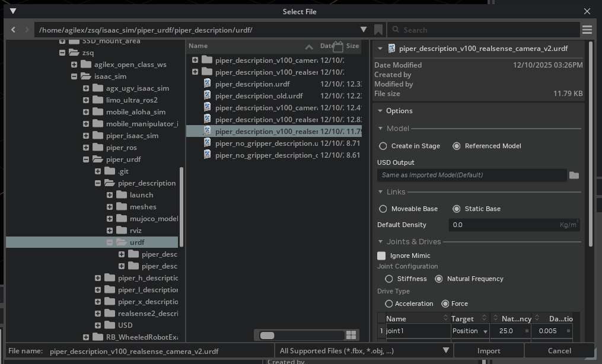Click the Import button
The width and height of the screenshot is (602, 364).
(x=488, y=350)
